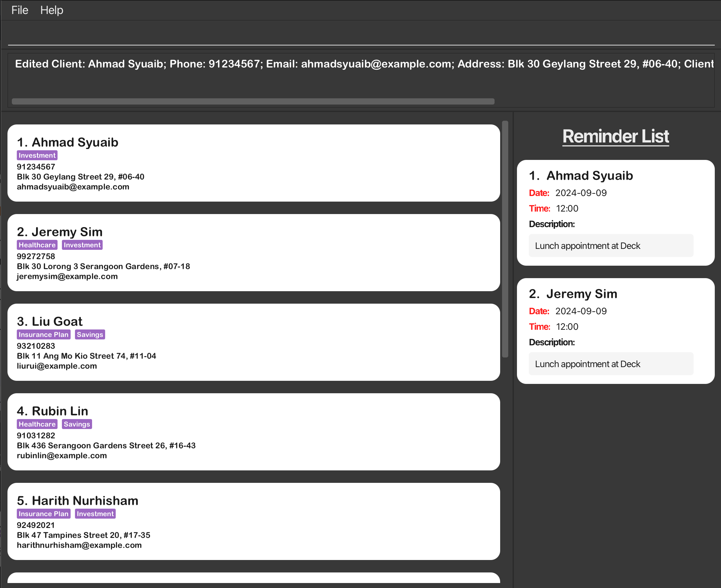The width and height of the screenshot is (721, 588).
Task: Click Jeremy Sim reminder's description box
Action: click(x=611, y=364)
